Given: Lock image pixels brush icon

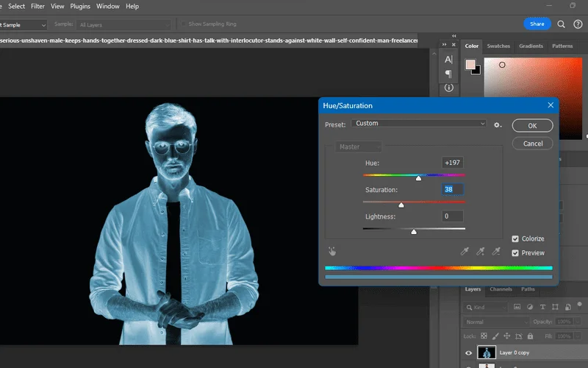Looking at the screenshot, I should pyautogui.click(x=495, y=336).
